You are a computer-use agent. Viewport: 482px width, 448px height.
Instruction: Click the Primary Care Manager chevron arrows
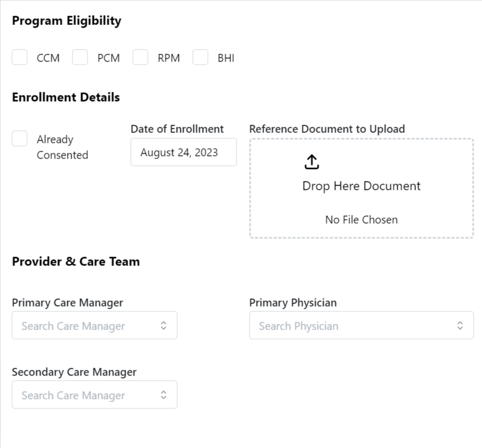click(164, 325)
